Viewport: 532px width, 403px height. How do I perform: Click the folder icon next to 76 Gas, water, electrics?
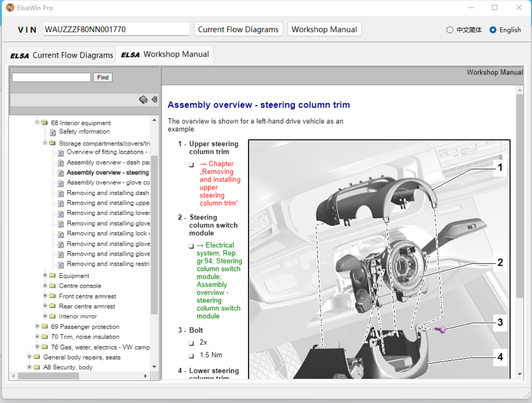(x=44, y=347)
